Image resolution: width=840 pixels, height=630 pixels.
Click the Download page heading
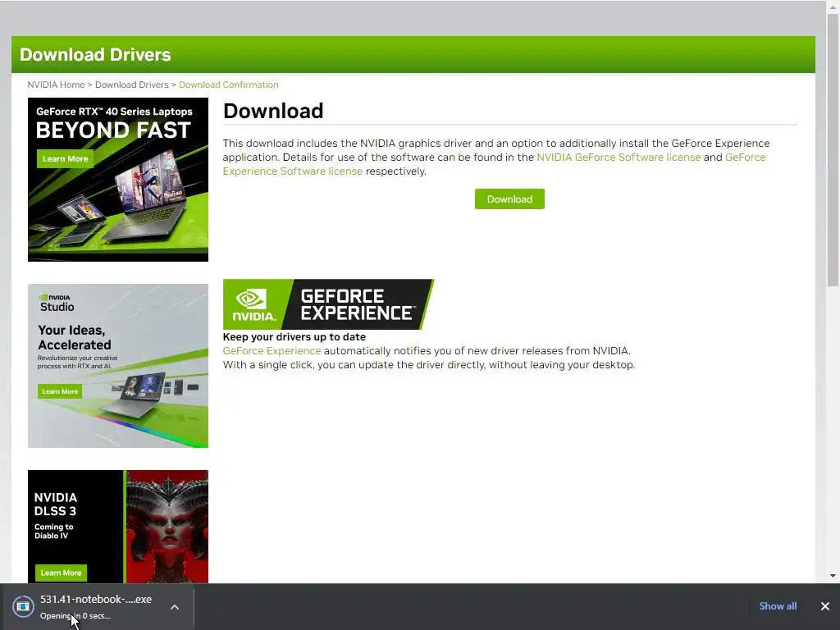point(273,111)
